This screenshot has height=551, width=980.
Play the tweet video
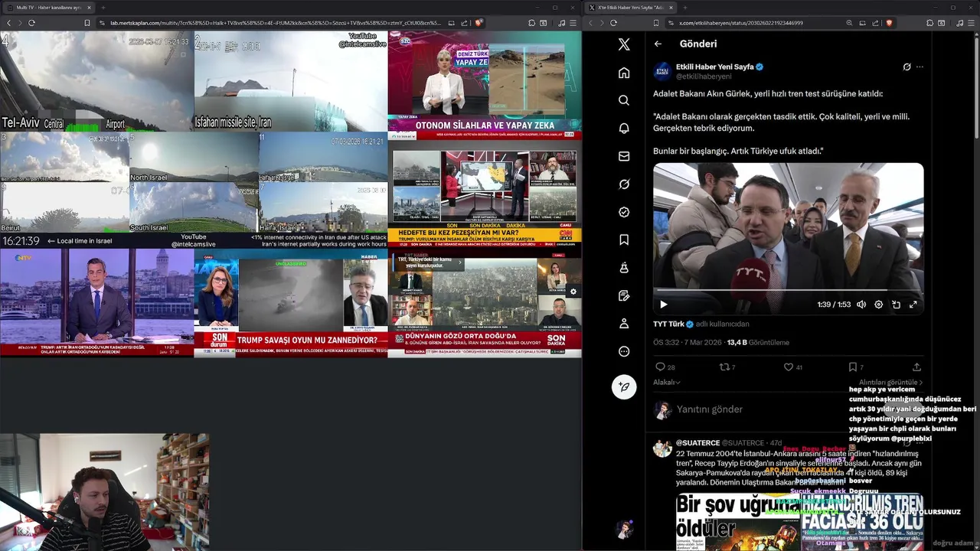click(664, 305)
